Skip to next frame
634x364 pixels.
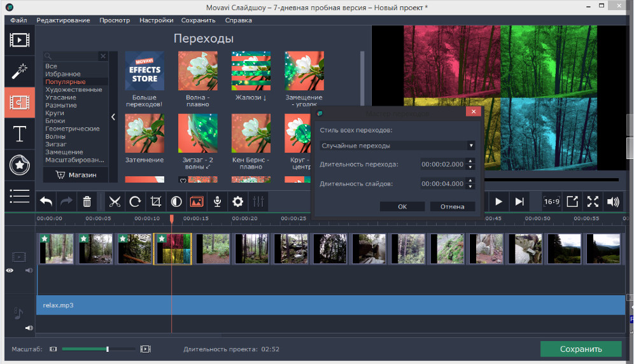(x=519, y=202)
